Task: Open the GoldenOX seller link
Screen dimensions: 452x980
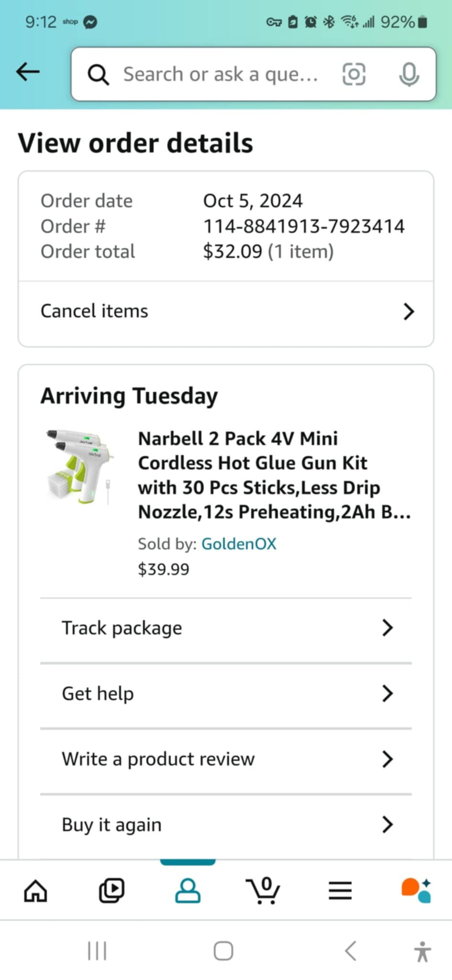Action: click(239, 544)
